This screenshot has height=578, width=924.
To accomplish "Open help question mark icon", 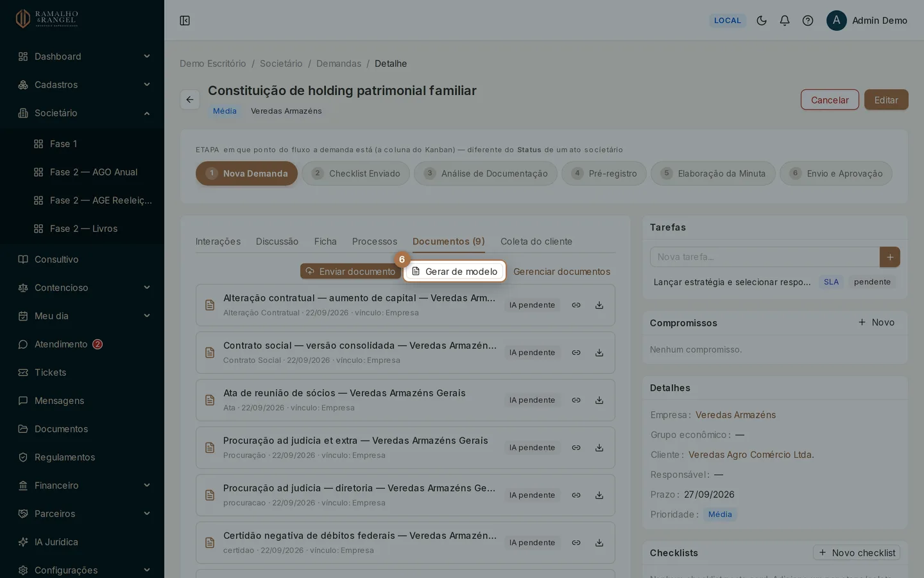I will click(808, 21).
